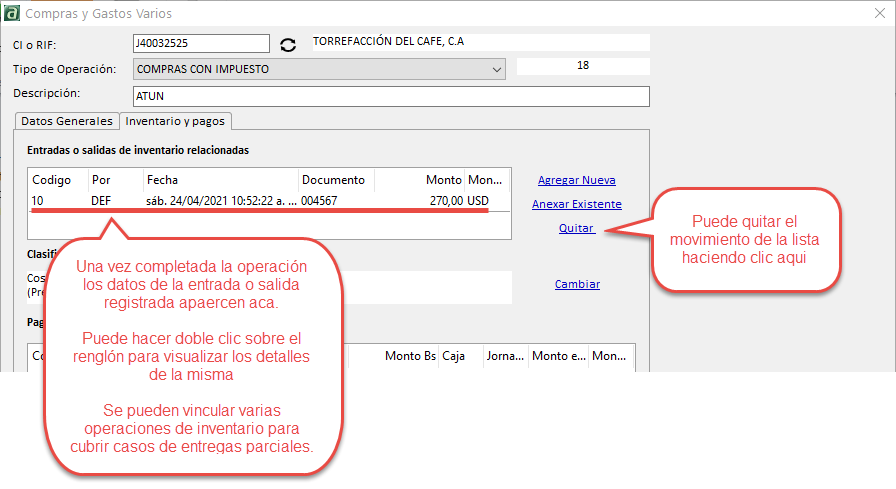Click the Descripción field containing ATUN
This screenshot has height=489, width=896.
tap(390, 96)
